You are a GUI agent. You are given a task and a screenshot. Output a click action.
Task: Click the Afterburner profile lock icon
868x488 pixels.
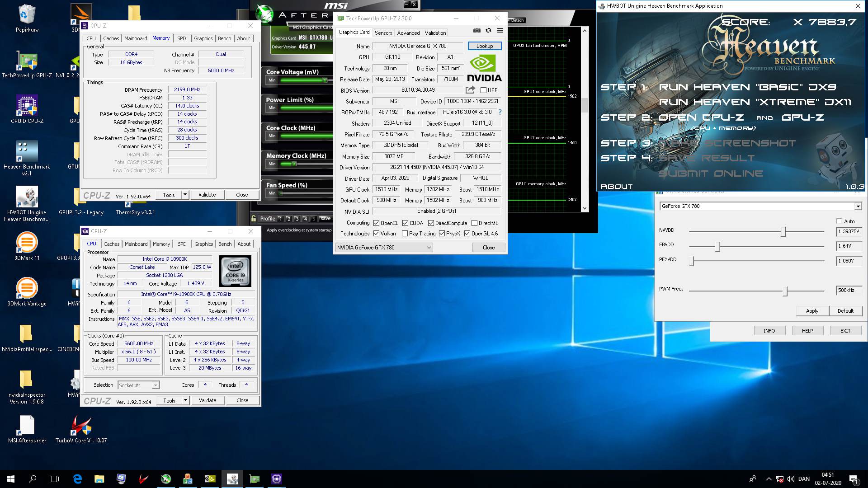pyautogui.click(x=254, y=219)
